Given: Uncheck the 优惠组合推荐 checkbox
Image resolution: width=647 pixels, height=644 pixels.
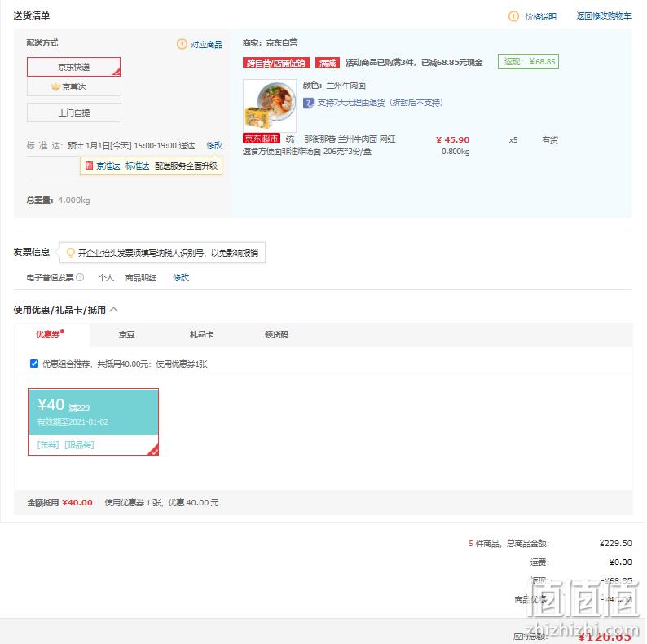Looking at the screenshot, I should (34, 364).
